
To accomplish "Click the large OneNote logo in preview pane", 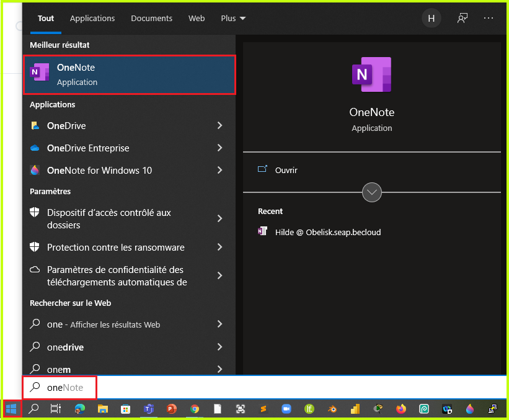I will [x=372, y=74].
